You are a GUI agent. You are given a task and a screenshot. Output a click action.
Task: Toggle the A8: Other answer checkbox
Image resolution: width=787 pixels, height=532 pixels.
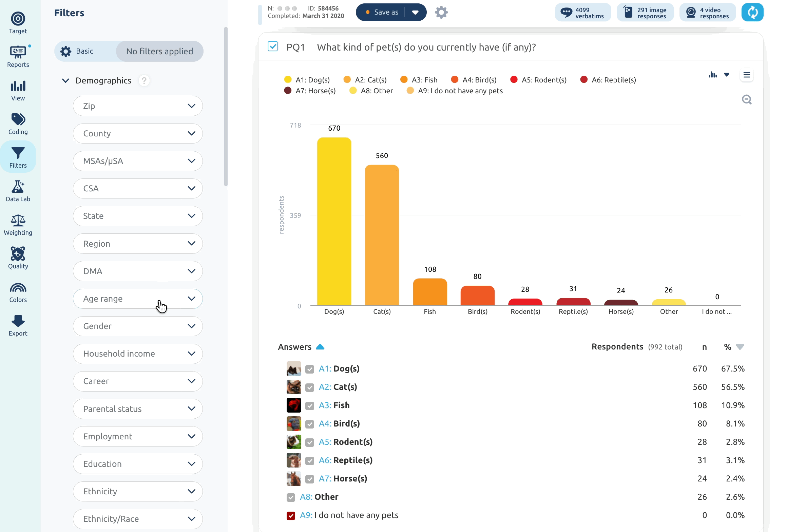(291, 497)
